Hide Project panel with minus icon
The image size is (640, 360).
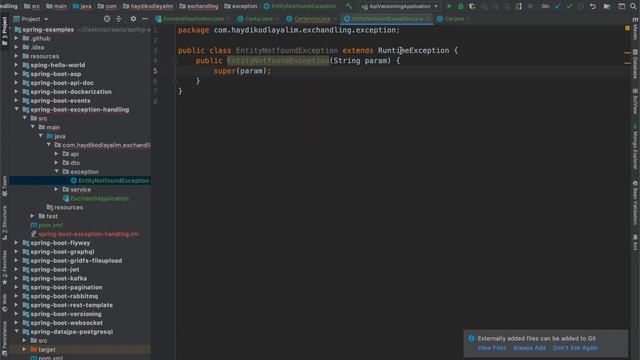[145, 19]
